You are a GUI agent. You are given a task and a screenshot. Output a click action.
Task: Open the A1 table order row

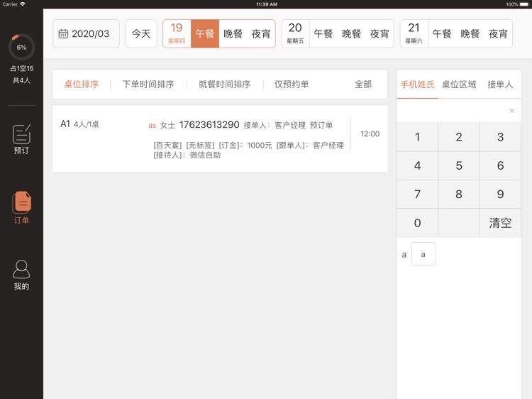point(220,139)
